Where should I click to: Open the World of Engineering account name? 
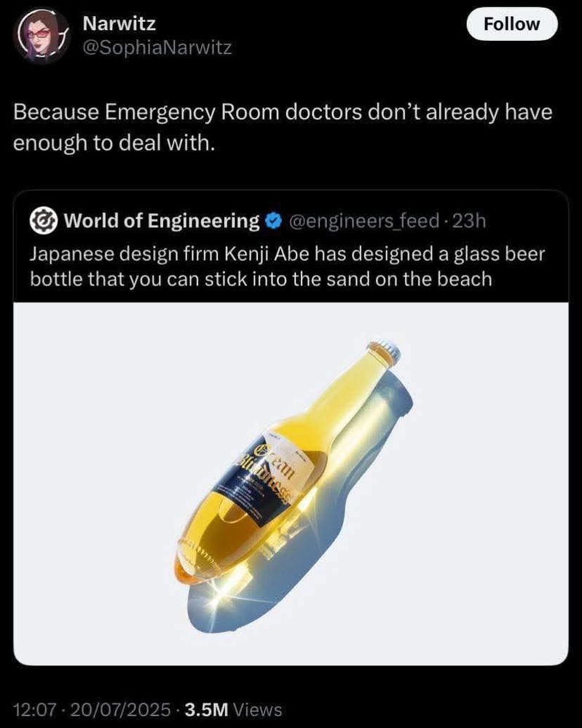coord(162,221)
